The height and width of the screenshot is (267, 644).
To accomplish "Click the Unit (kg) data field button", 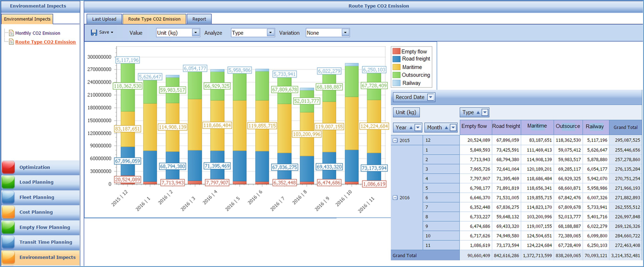I will point(407,112).
